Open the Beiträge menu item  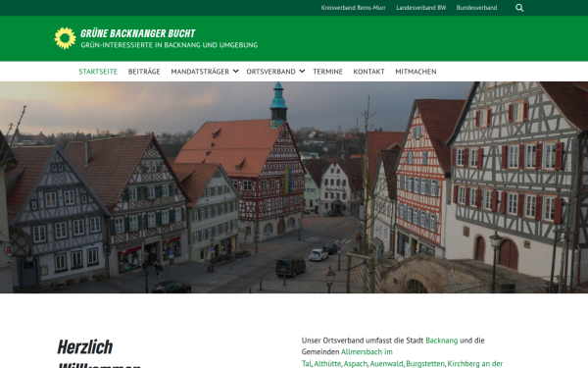pyautogui.click(x=144, y=72)
